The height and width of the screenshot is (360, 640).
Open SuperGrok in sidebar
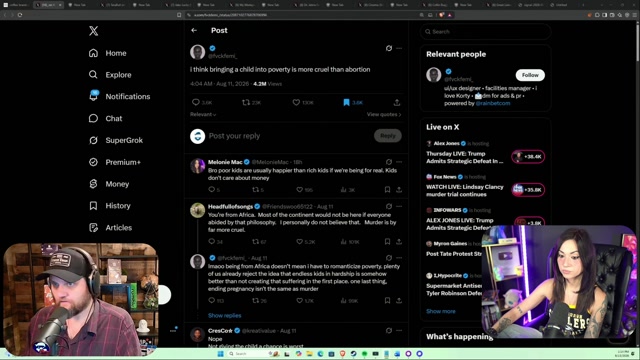click(x=116, y=140)
